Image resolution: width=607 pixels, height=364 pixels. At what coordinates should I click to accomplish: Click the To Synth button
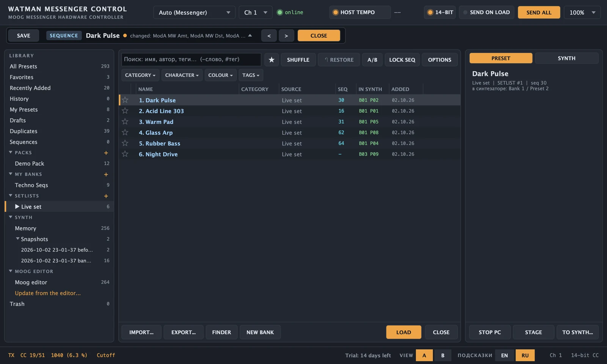577,332
